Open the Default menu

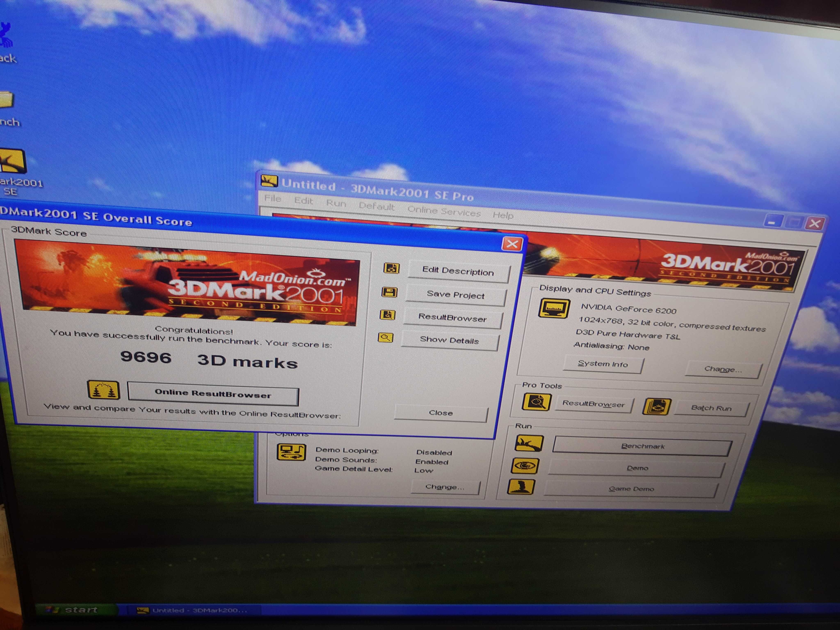(377, 207)
